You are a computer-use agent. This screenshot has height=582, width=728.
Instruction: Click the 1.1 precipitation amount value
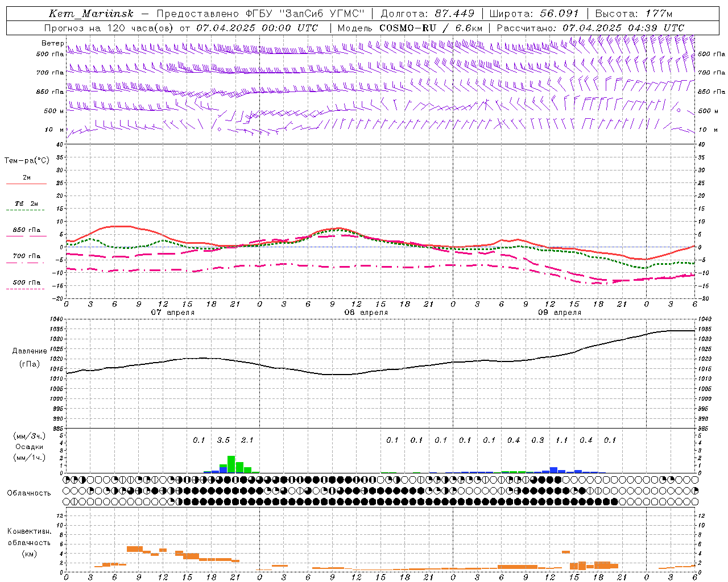tap(561, 440)
